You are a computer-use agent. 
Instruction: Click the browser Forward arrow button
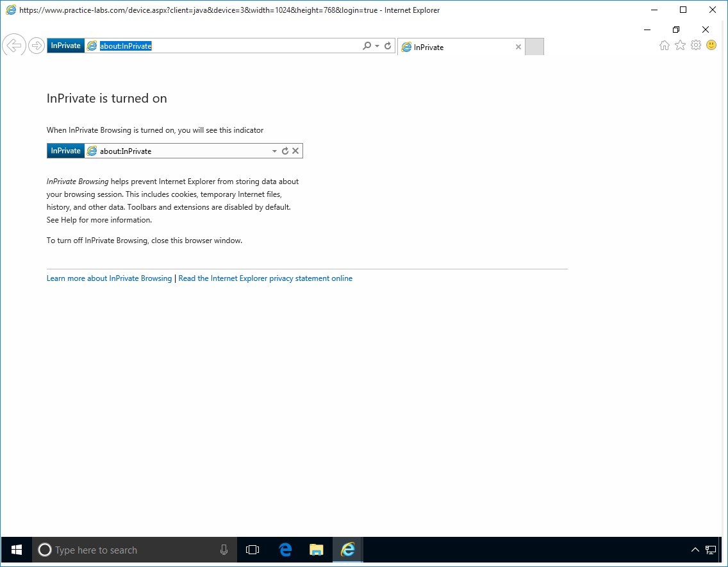[x=37, y=46]
